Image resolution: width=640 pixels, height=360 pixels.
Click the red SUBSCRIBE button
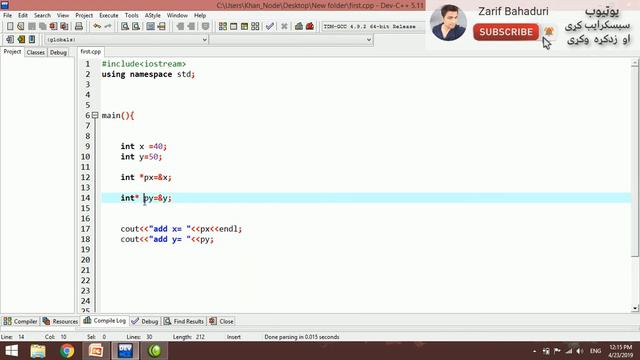pyautogui.click(x=506, y=32)
